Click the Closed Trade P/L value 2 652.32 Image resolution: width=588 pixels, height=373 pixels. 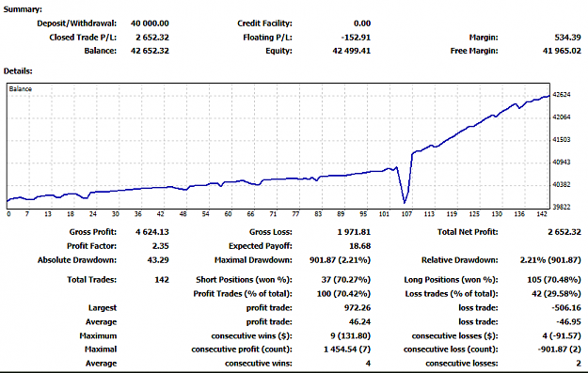[152, 38]
